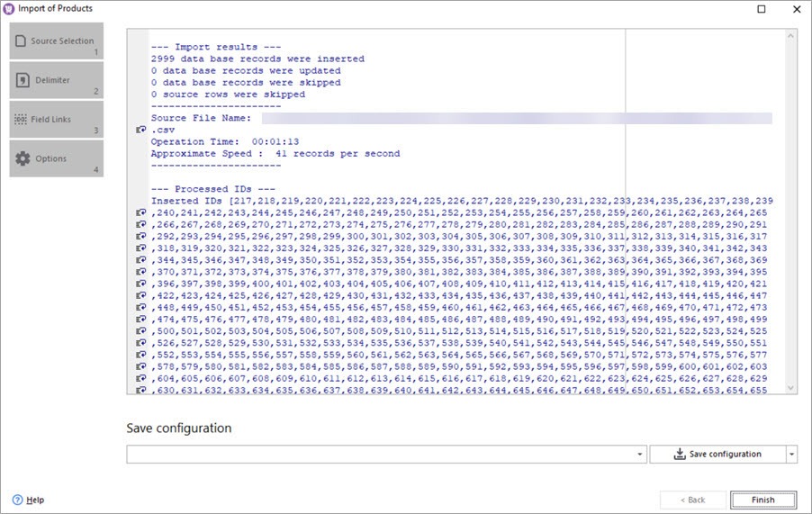The height and width of the screenshot is (514, 812).
Task: Click the Help question mark icon
Action: [x=17, y=500]
